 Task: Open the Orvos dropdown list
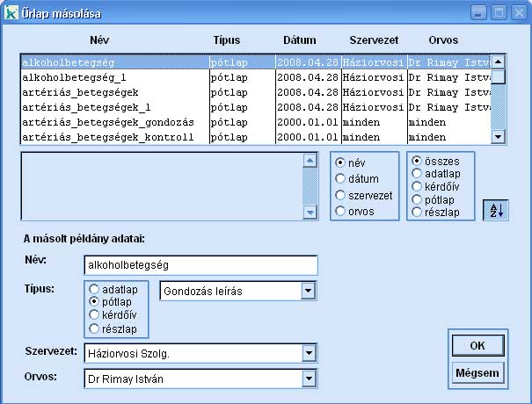click(308, 379)
